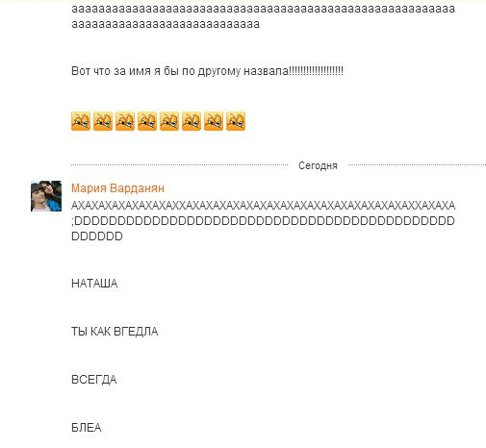Click the top 'aaaa' message line
Viewport: 486px width, 448px height.
coord(263,9)
